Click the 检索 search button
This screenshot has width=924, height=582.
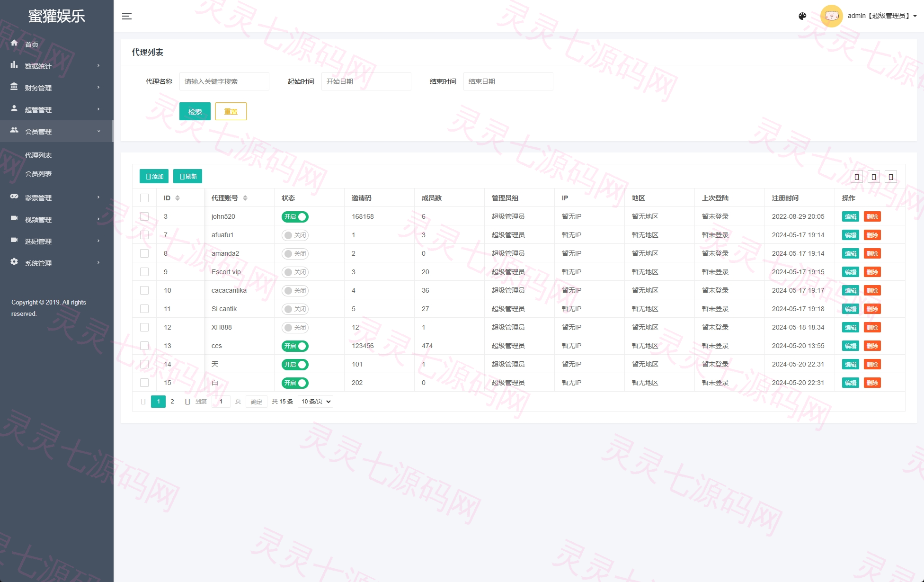click(x=195, y=111)
